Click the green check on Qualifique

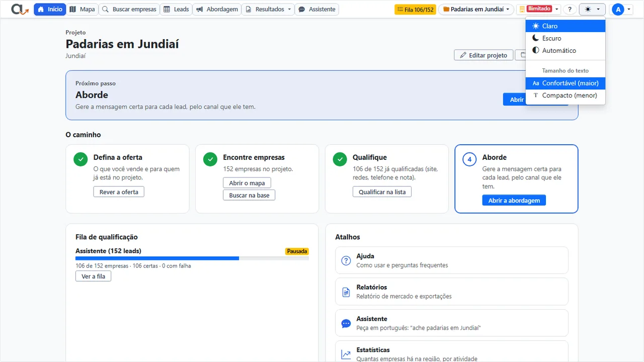pyautogui.click(x=340, y=159)
